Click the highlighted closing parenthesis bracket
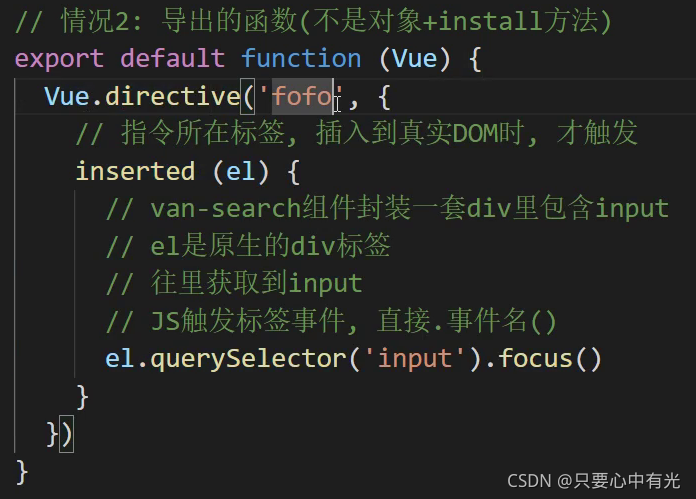Viewport: 696px width, 499px height. [x=66, y=434]
